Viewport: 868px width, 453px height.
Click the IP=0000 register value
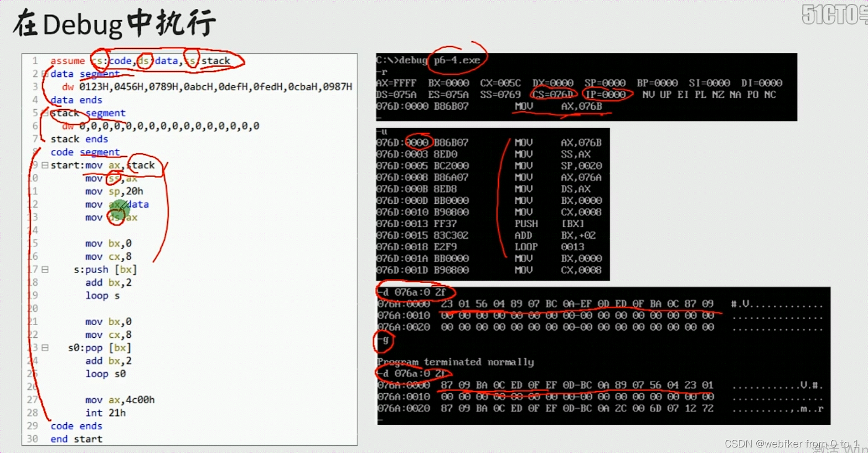tap(605, 95)
